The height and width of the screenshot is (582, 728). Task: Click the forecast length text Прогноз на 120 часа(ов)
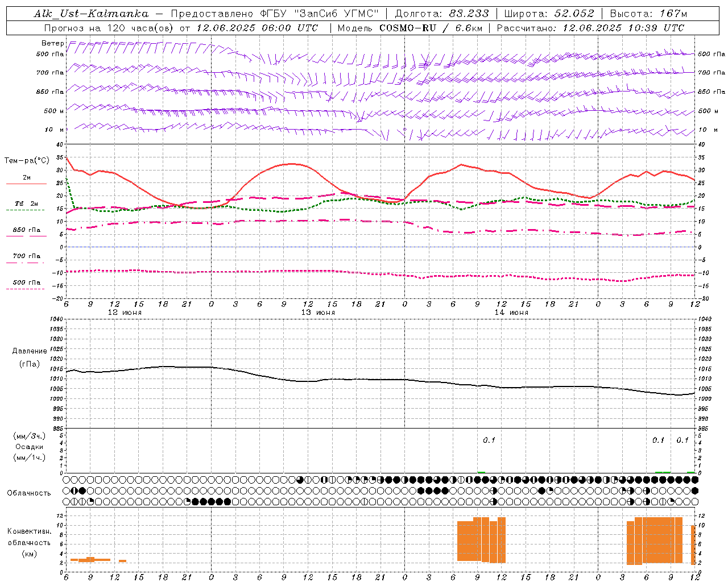[110, 28]
